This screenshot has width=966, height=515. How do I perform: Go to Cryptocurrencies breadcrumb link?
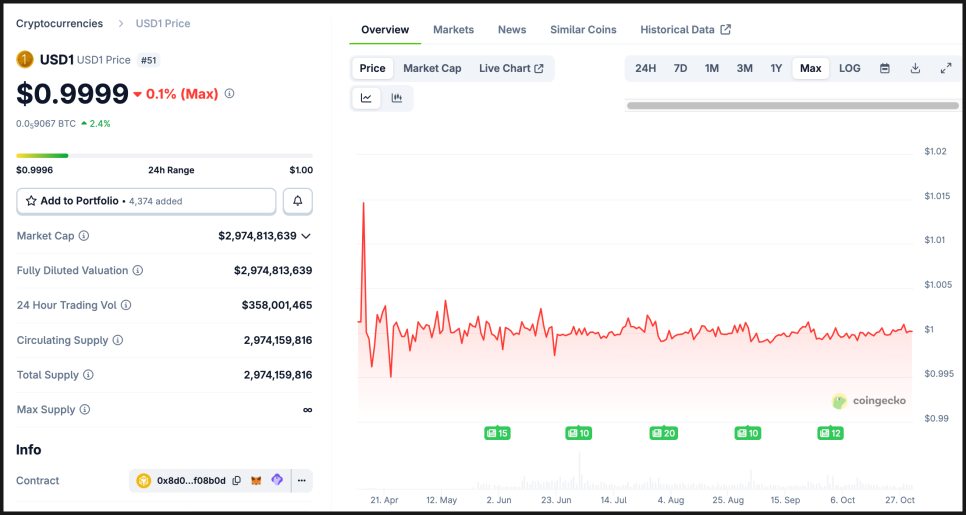pyautogui.click(x=59, y=23)
